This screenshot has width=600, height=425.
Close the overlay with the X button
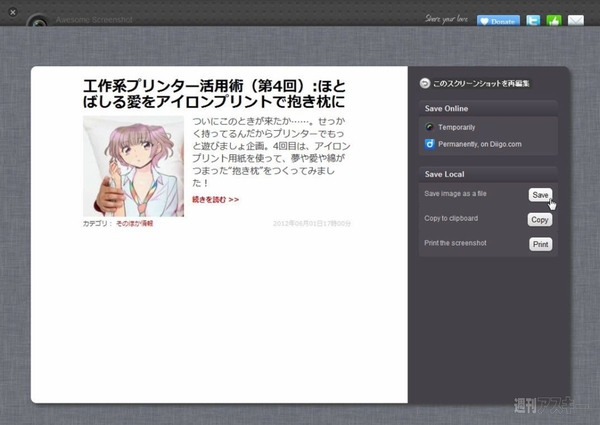pos(13,12)
